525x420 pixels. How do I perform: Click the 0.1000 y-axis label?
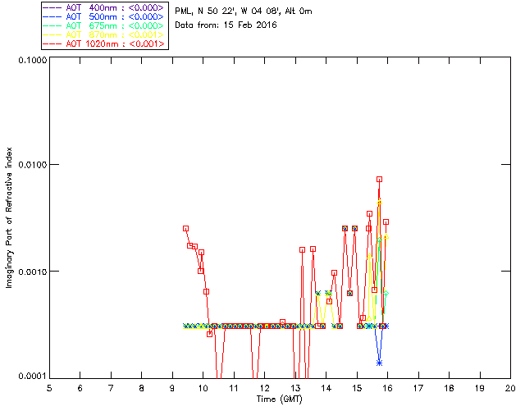point(33,60)
